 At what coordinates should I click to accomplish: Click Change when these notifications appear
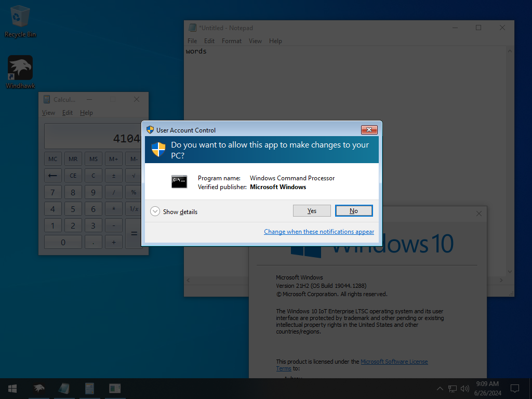tap(318, 232)
